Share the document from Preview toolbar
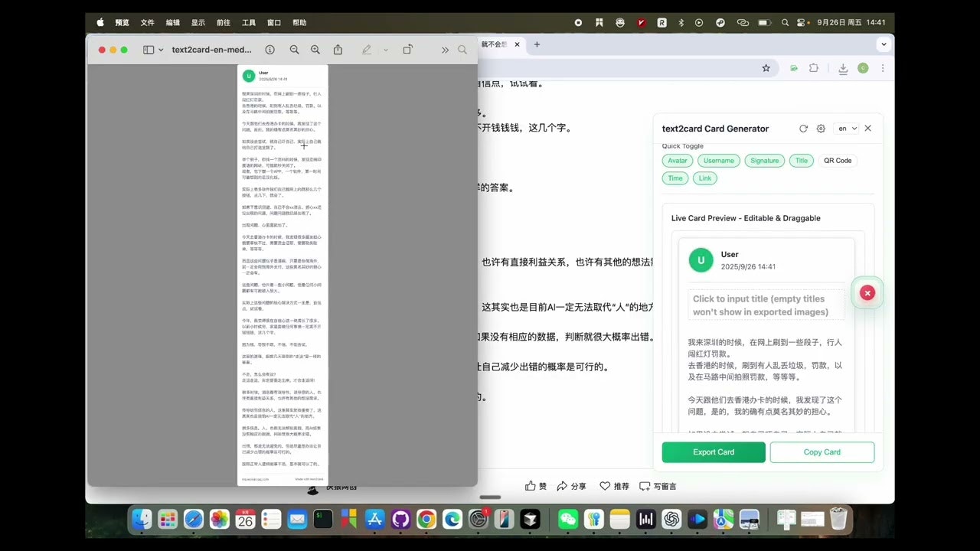Screen dimensions: 980x551 [338, 50]
